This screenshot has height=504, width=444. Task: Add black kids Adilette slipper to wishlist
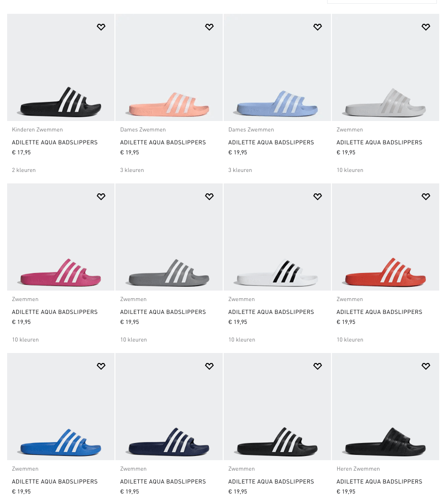101,27
